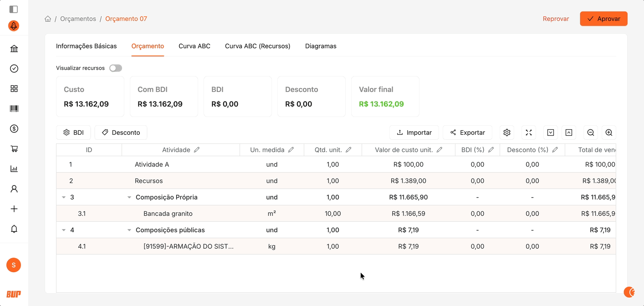644x306 pixels.
Task: Zoom in the budget table
Action: click(x=609, y=133)
